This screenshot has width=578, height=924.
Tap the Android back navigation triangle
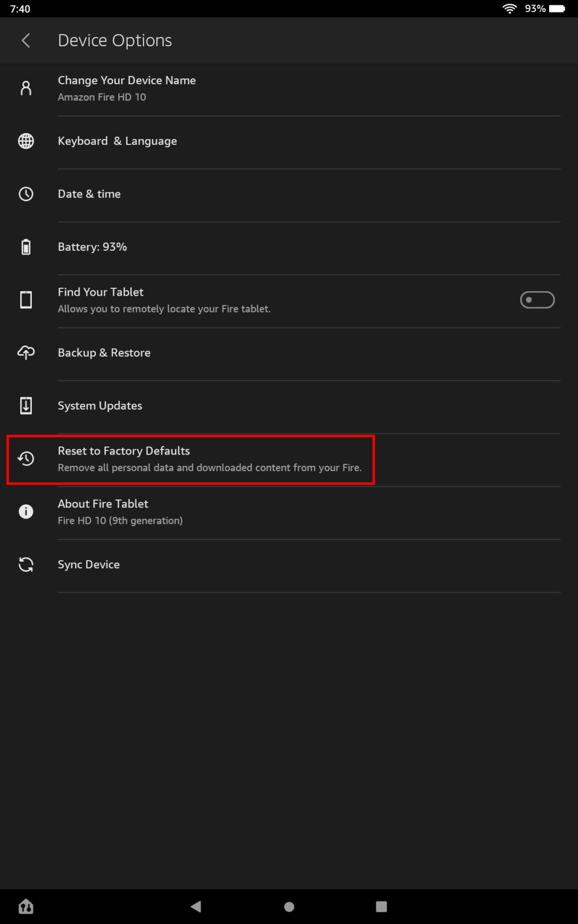tap(195, 907)
